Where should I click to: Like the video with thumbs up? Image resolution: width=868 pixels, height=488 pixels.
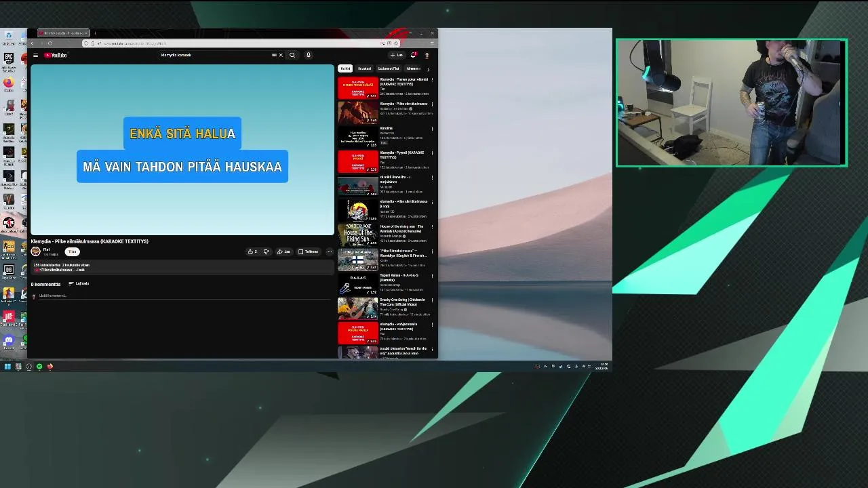pyautogui.click(x=252, y=251)
